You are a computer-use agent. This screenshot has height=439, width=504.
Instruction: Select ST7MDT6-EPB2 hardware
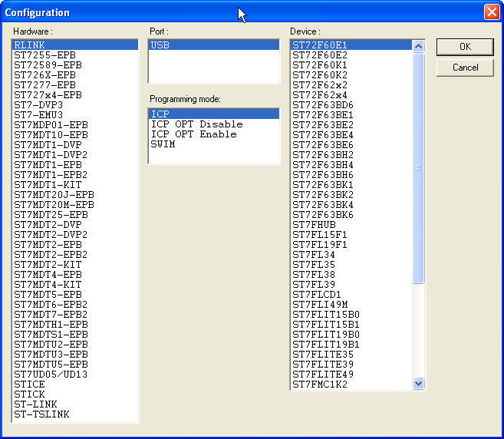tap(75, 304)
